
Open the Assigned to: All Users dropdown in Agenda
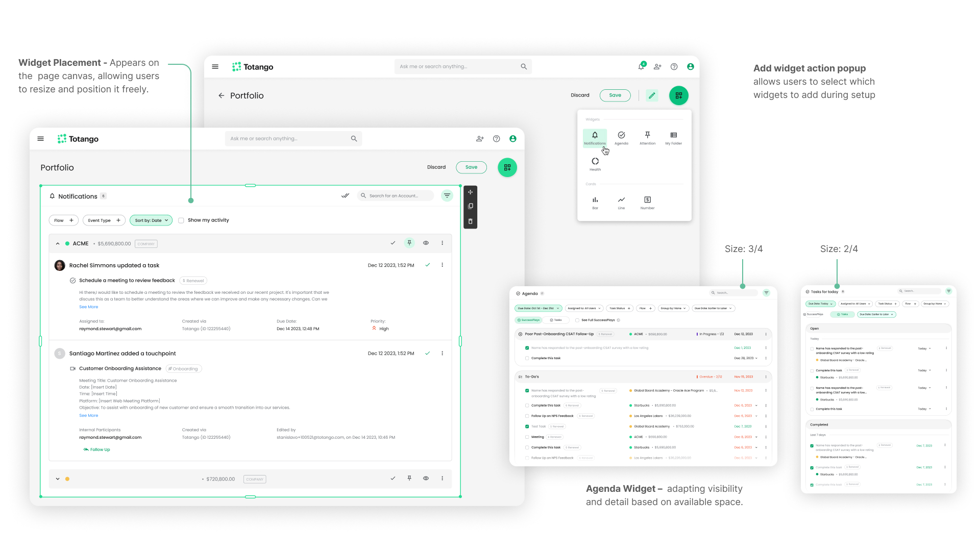tap(584, 308)
